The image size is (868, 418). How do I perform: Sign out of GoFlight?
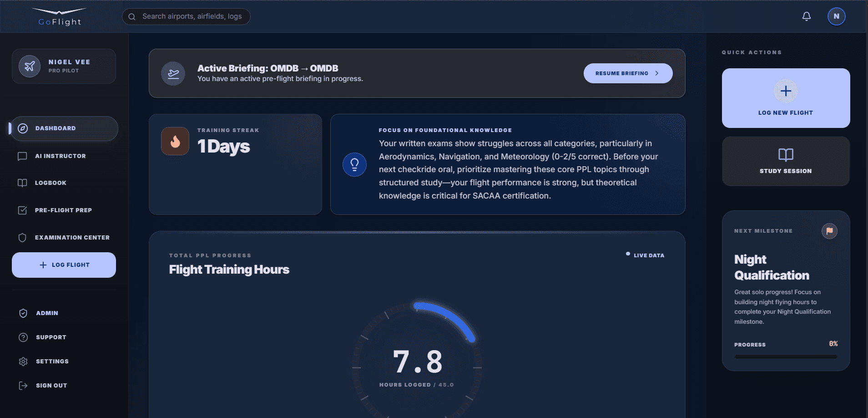64,386
